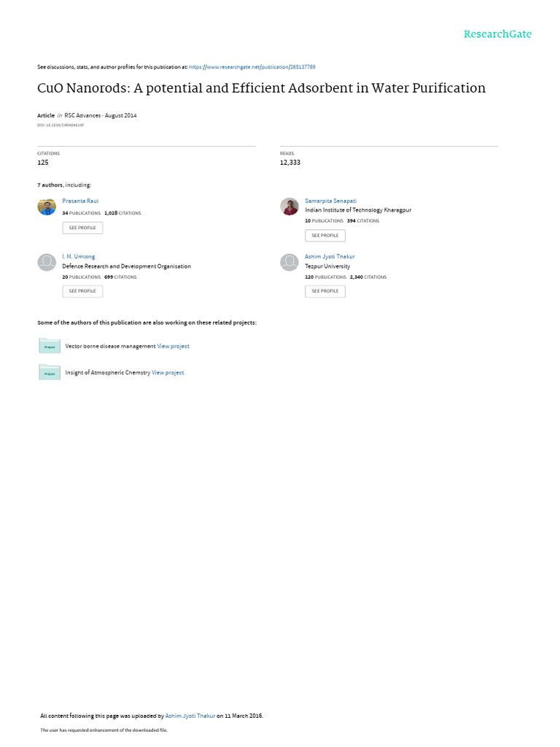Click See Profile button under Prasanta Raul

82,228
